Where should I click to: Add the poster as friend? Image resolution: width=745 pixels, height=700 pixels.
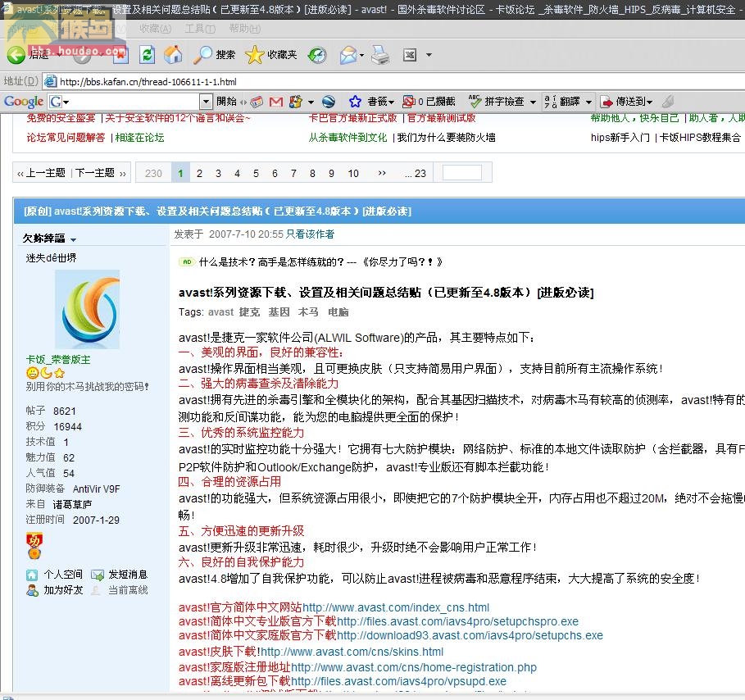pyautogui.click(x=63, y=590)
